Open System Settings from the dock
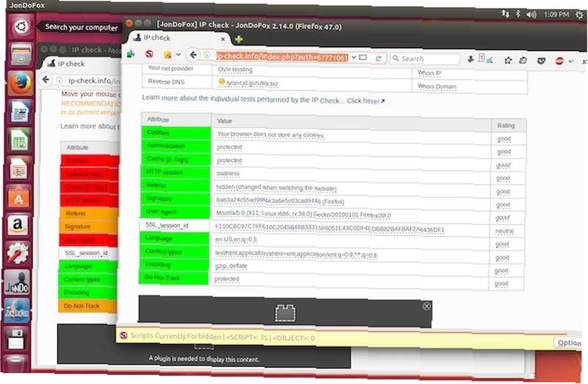The image size is (588, 384). pyautogui.click(x=17, y=253)
